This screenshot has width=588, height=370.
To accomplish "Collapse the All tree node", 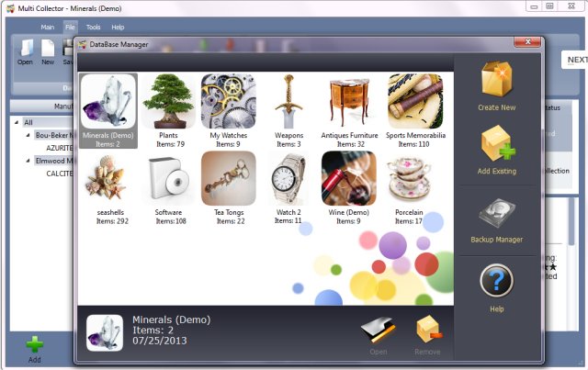I will [x=17, y=122].
